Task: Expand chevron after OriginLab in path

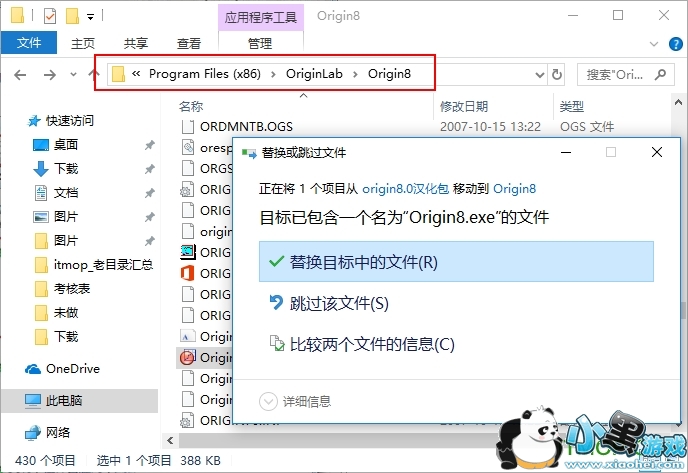Action: [355, 74]
